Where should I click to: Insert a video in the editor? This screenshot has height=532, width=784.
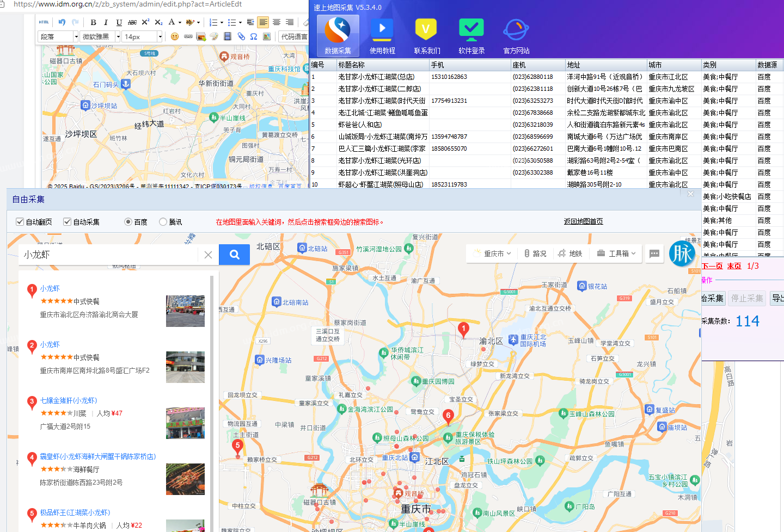click(x=228, y=36)
